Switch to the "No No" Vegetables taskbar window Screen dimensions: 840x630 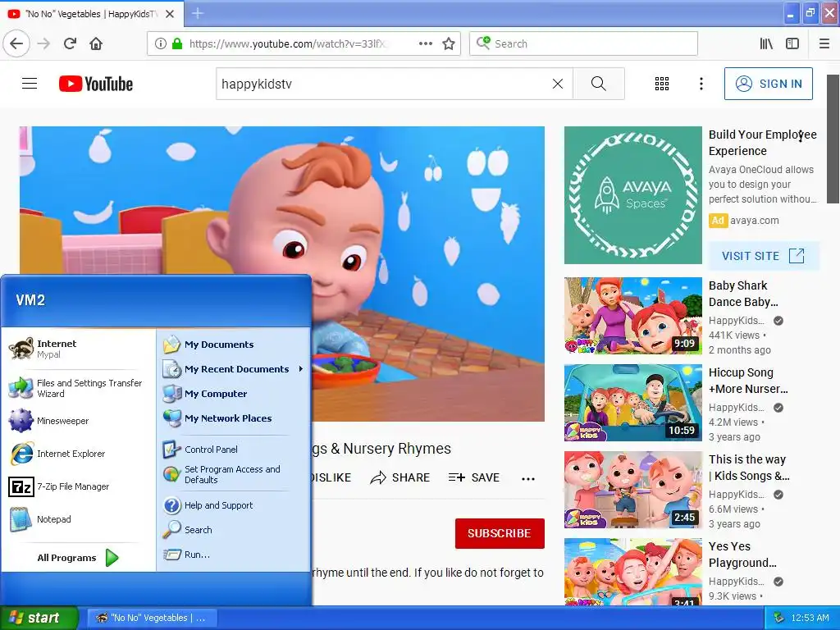tap(151, 618)
